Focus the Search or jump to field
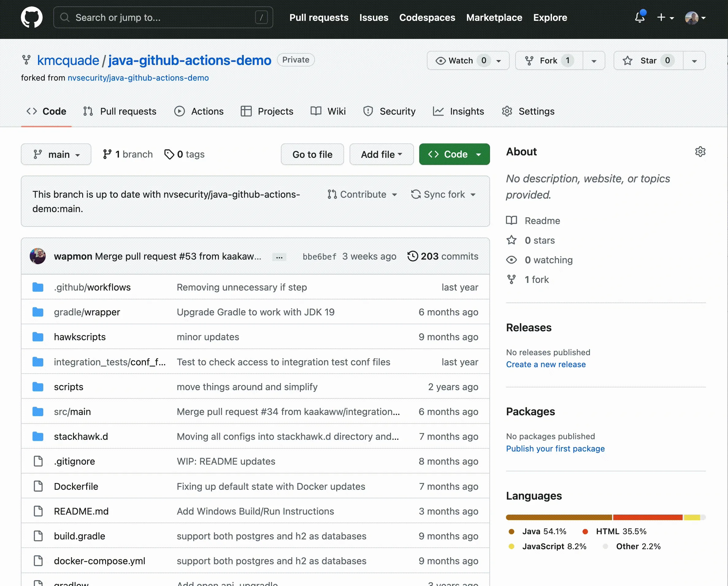 [x=163, y=17]
